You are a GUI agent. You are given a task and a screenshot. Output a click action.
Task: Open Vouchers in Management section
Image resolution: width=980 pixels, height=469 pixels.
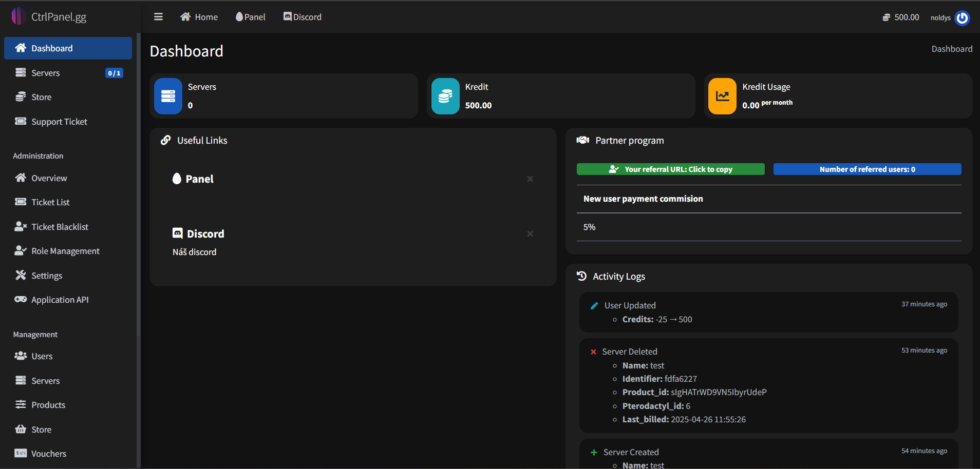(x=49, y=454)
